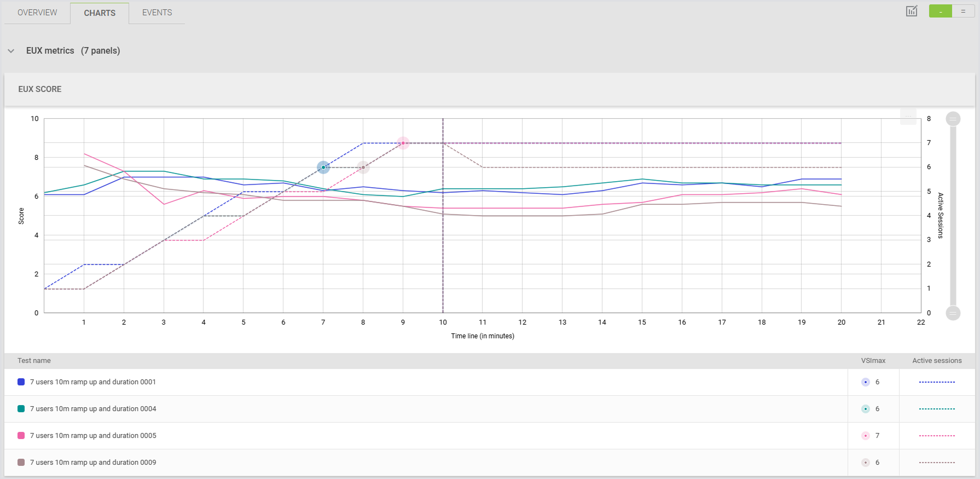Click VSImax marker icon for test 0009
980x479 pixels.
865,463
